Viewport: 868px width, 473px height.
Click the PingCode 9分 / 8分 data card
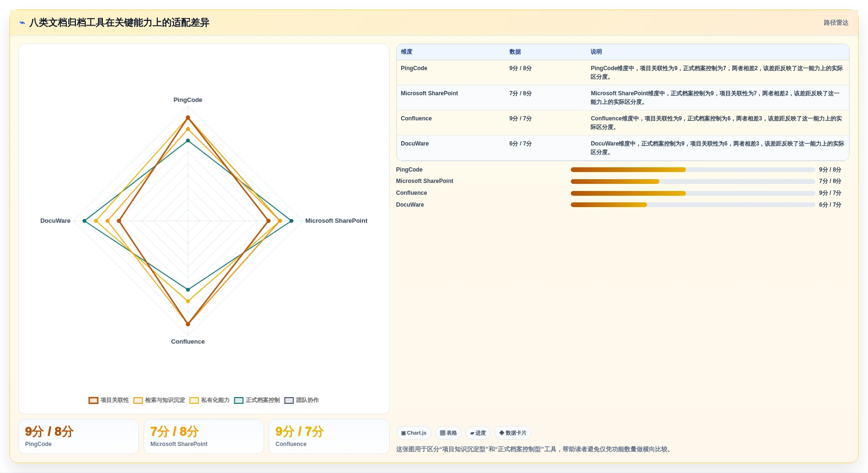point(79,437)
